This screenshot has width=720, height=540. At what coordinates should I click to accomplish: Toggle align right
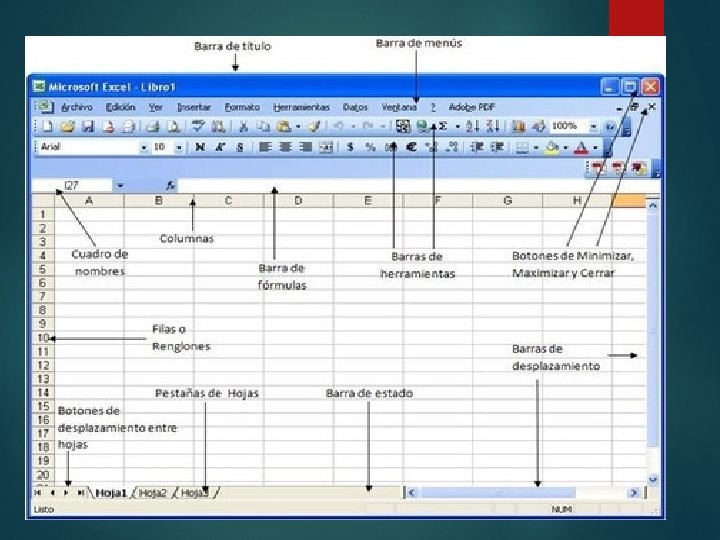305,147
